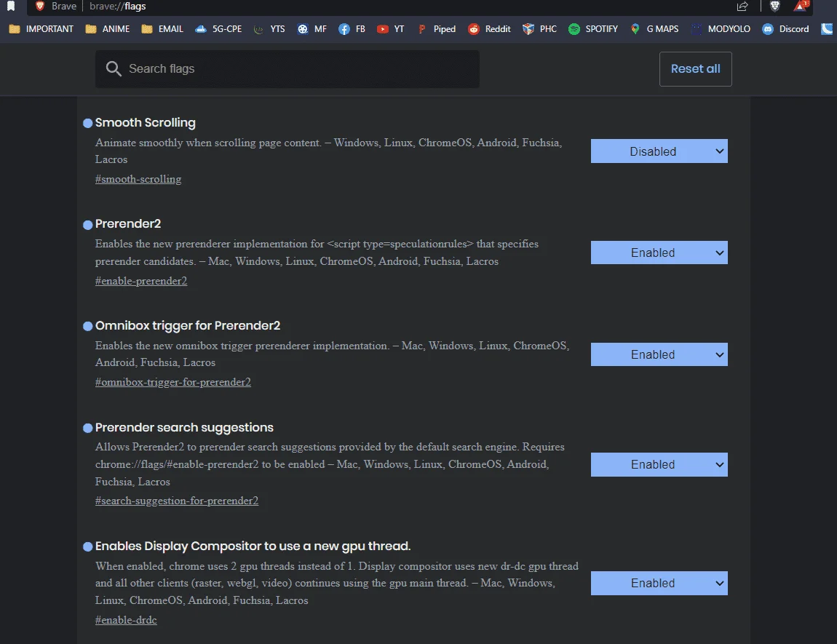Open the Prerender2 Enabled dropdown
The height and width of the screenshot is (644, 837).
(659, 253)
